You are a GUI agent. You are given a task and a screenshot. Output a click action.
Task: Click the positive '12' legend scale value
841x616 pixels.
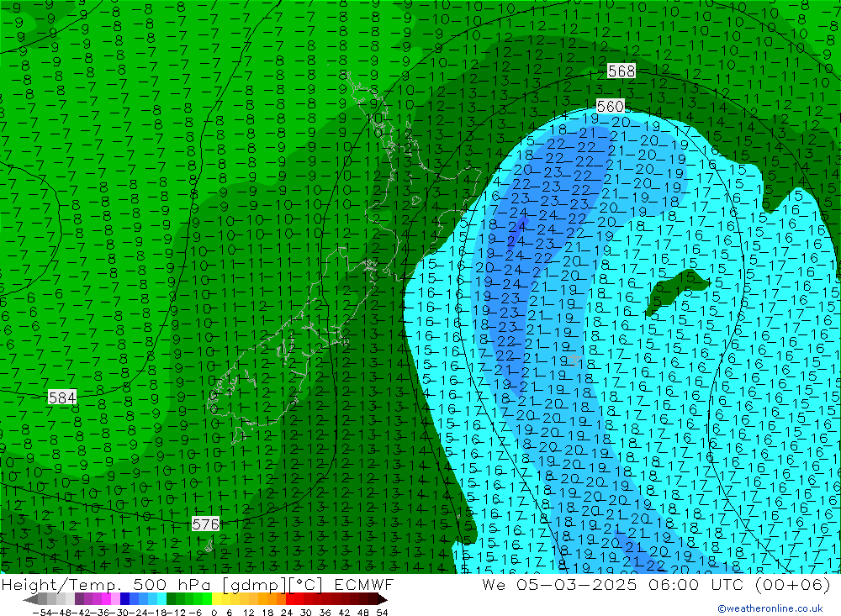249,613
